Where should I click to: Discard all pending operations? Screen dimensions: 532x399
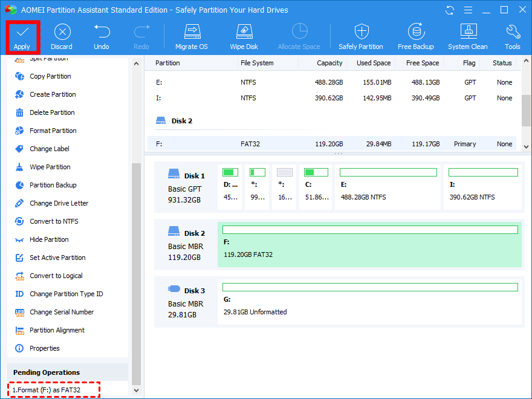(x=62, y=37)
